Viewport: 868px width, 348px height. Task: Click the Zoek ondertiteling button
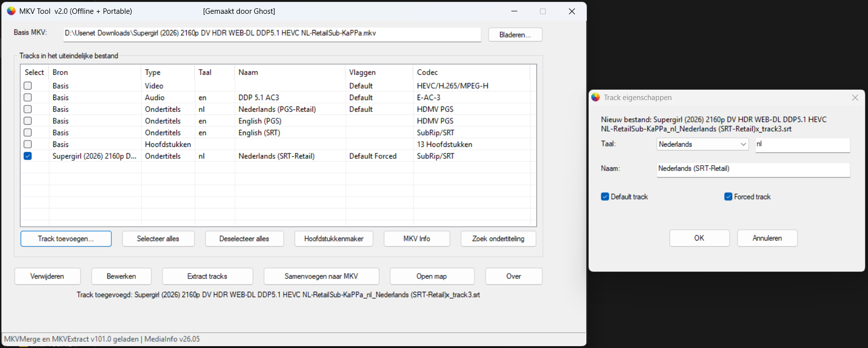498,239
